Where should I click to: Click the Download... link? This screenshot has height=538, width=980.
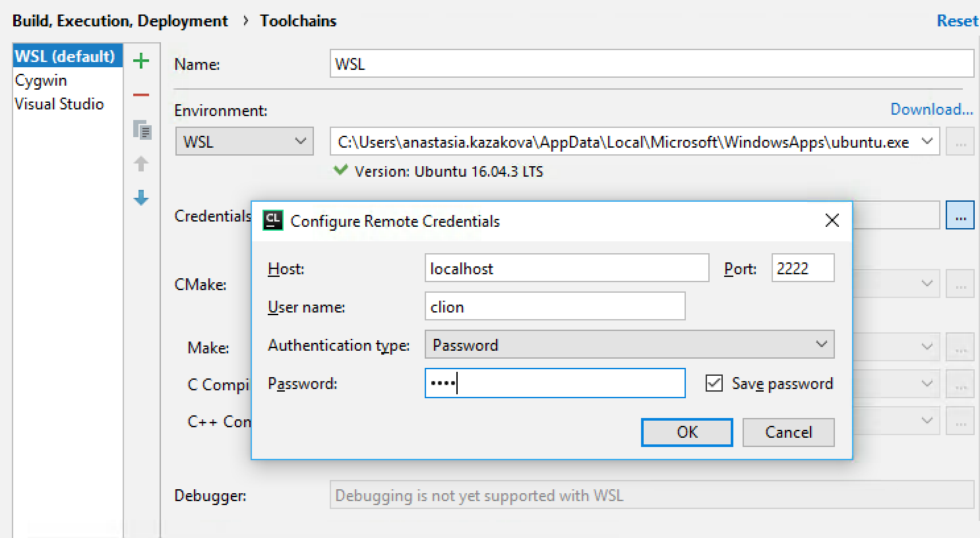pos(931,109)
